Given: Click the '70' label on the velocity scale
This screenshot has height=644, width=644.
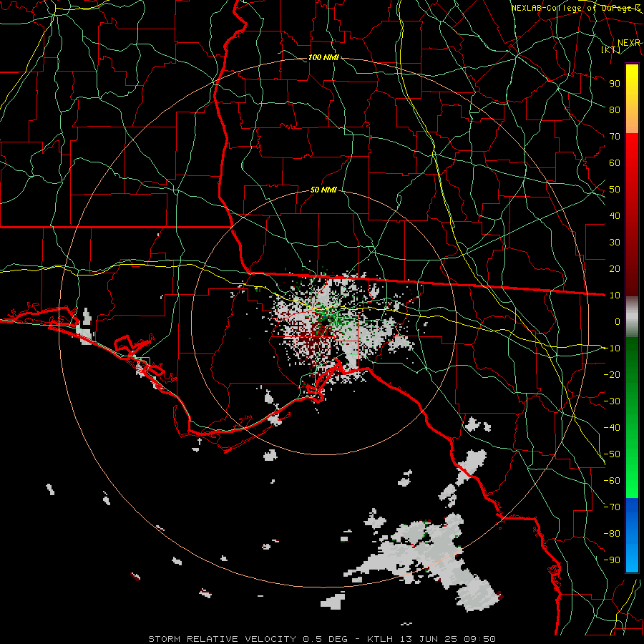Looking at the screenshot, I should [x=615, y=137].
